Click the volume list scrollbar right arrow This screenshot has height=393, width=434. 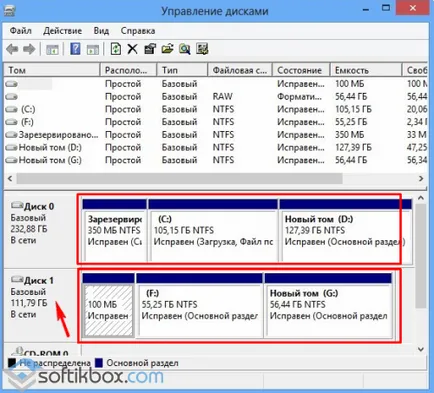[x=421, y=179]
